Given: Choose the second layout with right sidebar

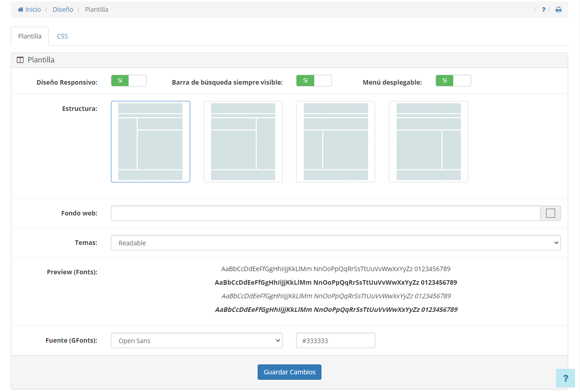Looking at the screenshot, I should (x=243, y=142).
